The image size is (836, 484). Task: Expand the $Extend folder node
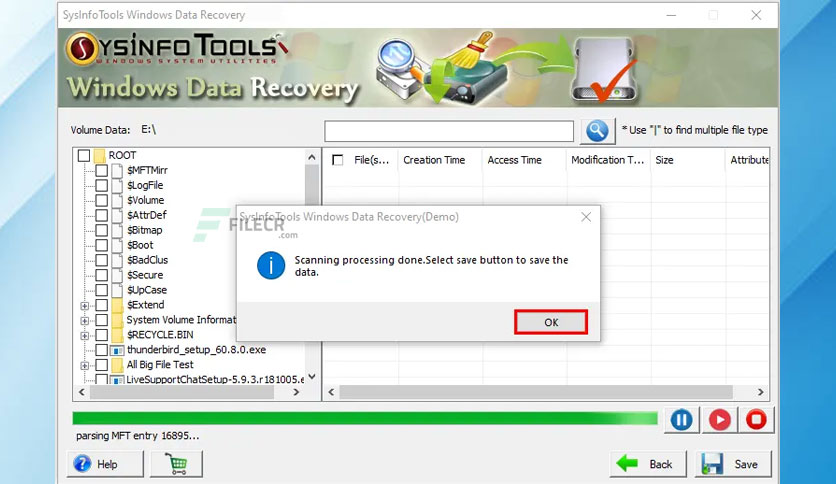[x=84, y=306]
